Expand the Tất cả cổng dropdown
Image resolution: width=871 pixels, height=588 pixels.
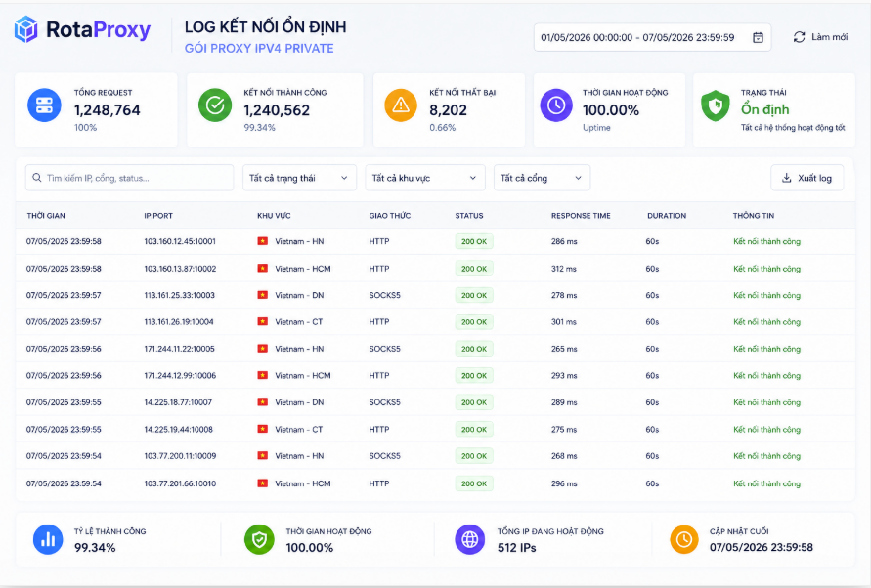point(542,178)
